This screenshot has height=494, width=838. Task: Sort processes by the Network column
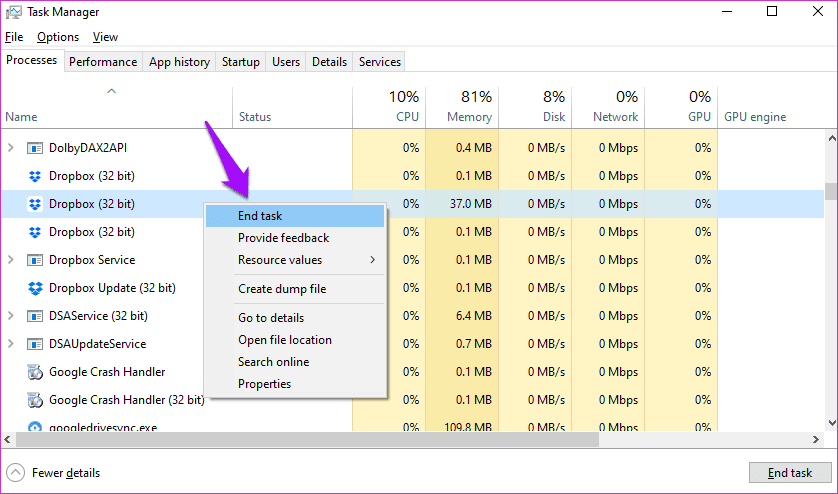pyautogui.click(x=608, y=107)
